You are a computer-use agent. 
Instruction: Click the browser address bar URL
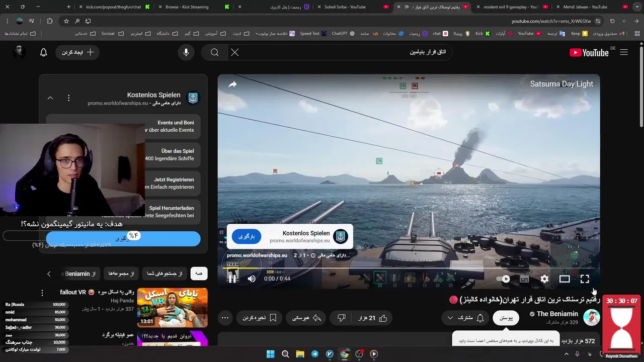pyautogui.click(x=551, y=21)
